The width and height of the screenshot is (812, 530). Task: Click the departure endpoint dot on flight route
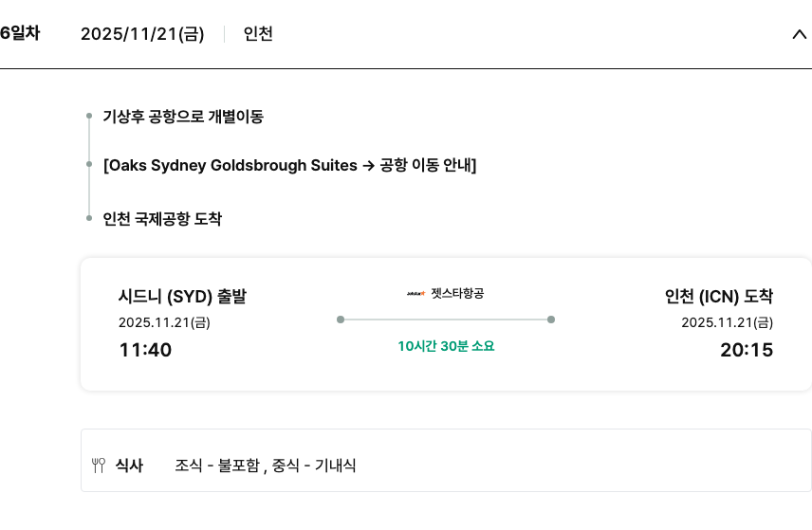click(x=341, y=320)
